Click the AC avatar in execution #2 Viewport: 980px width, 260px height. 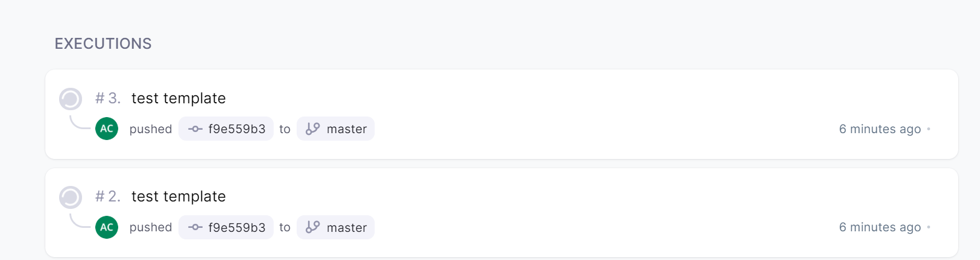[x=107, y=227]
